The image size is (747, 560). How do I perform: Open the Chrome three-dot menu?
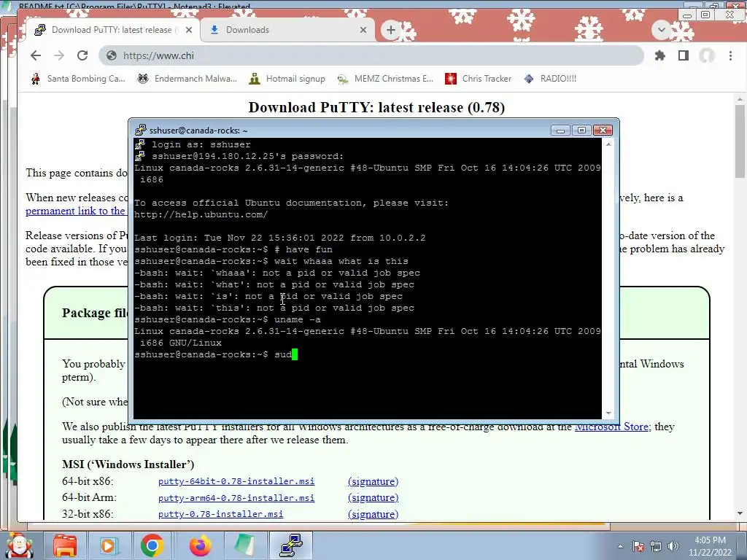730,55
